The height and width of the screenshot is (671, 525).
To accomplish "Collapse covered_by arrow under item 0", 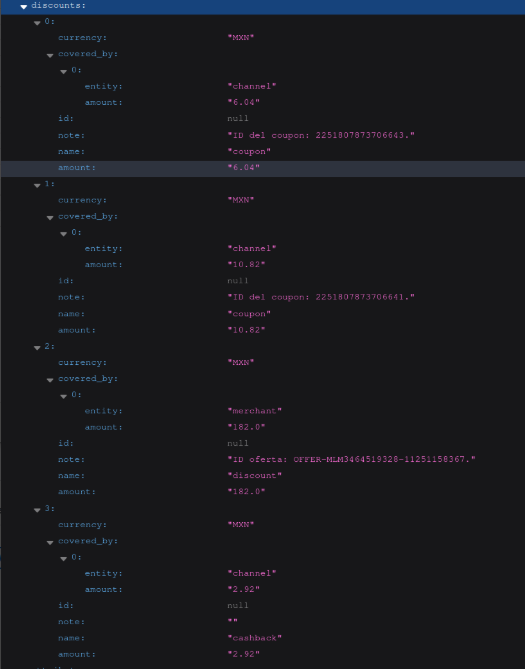I will click(x=50, y=55).
